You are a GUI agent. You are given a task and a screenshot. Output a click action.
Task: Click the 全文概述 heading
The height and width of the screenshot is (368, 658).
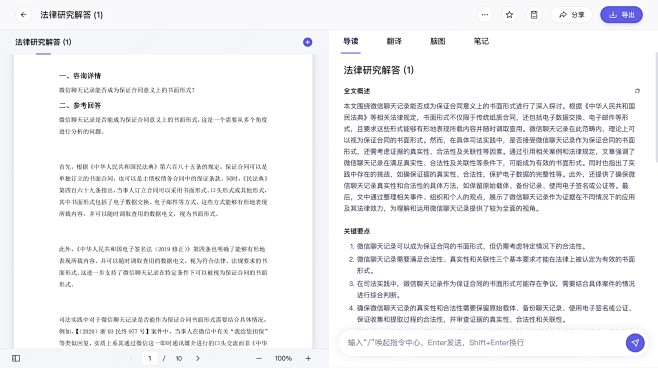[x=357, y=91]
